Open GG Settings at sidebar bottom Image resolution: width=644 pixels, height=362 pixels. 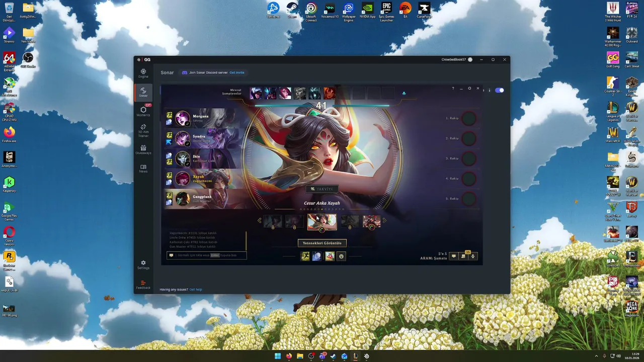pyautogui.click(x=143, y=264)
